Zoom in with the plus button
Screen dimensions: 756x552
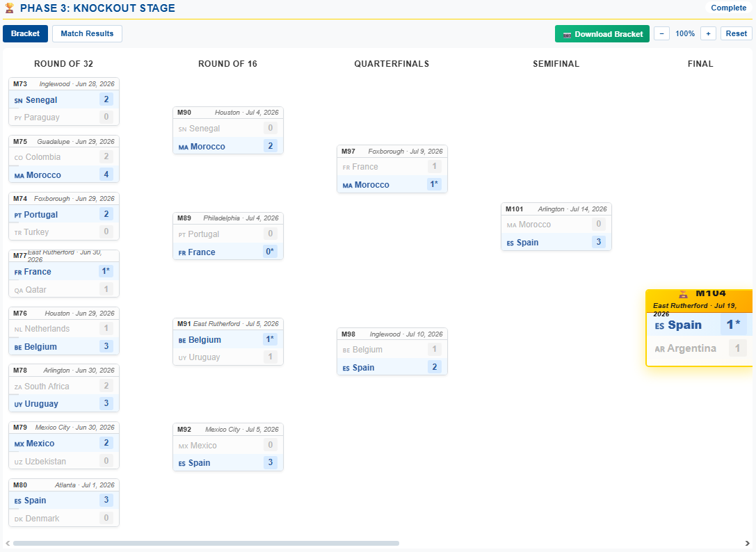[x=708, y=33]
